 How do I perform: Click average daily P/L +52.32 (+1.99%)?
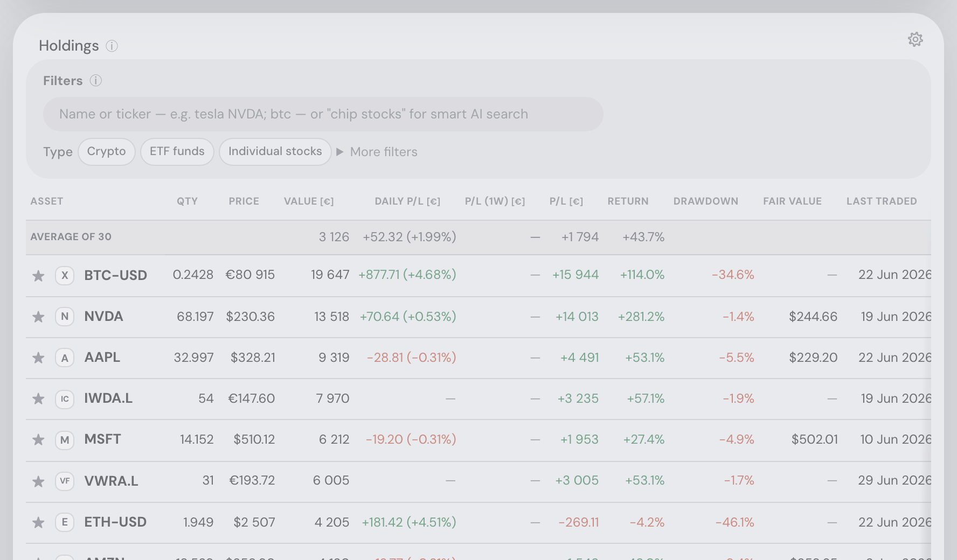[x=410, y=237]
